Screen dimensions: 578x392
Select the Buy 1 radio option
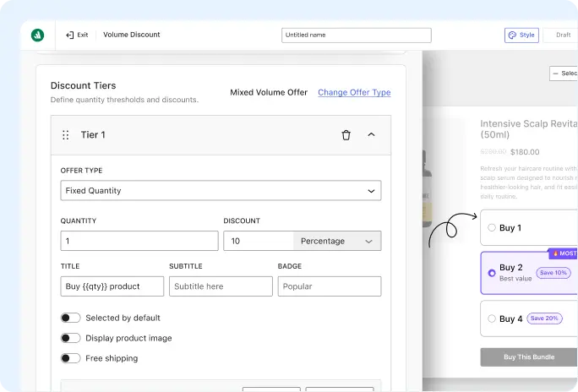click(x=491, y=228)
